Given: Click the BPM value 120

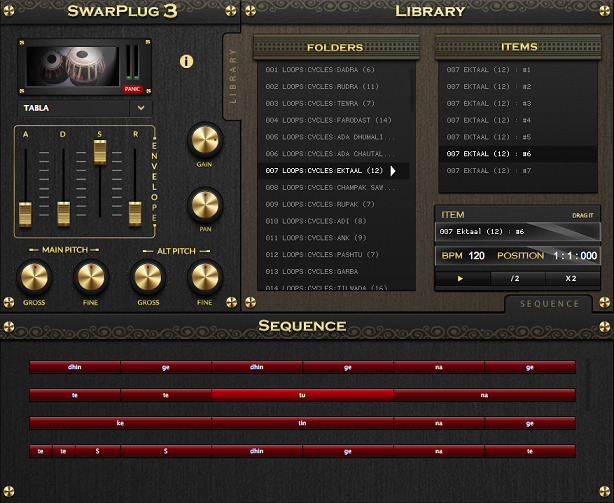Looking at the screenshot, I should pyautogui.click(x=476, y=256).
